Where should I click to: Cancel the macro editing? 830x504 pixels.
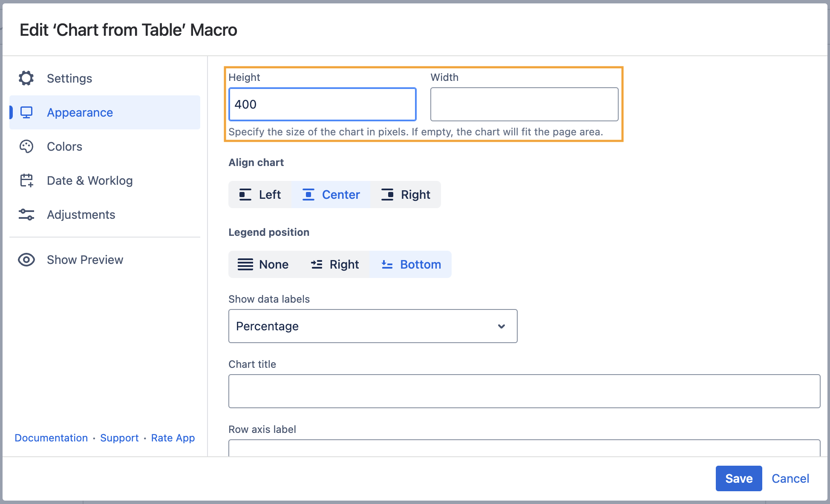click(x=790, y=478)
